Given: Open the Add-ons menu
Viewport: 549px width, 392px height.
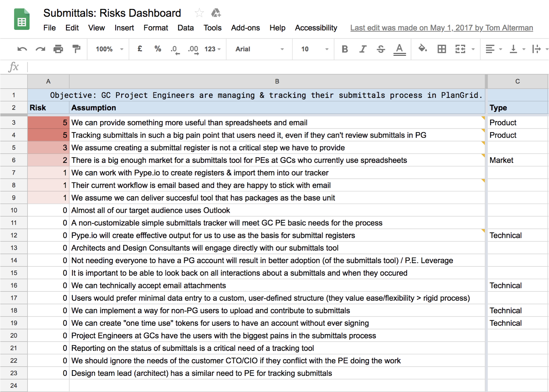Looking at the screenshot, I should click(x=245, y=28).
